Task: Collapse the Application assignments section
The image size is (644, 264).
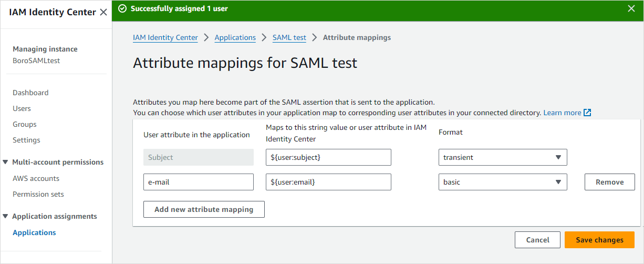Action: click(5, 216)
